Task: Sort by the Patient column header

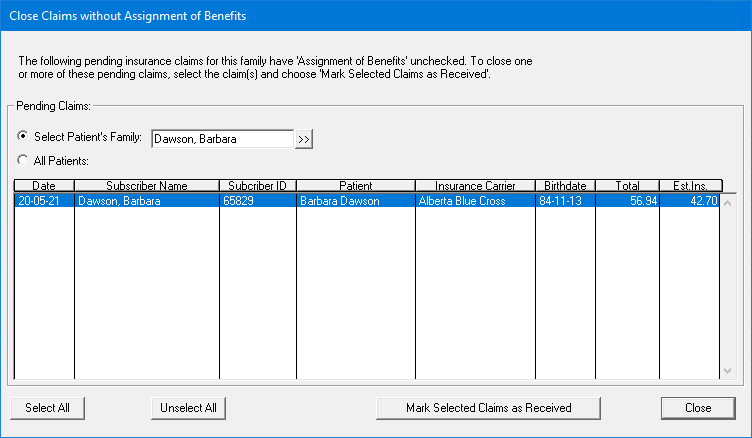Action: point(355,186)
